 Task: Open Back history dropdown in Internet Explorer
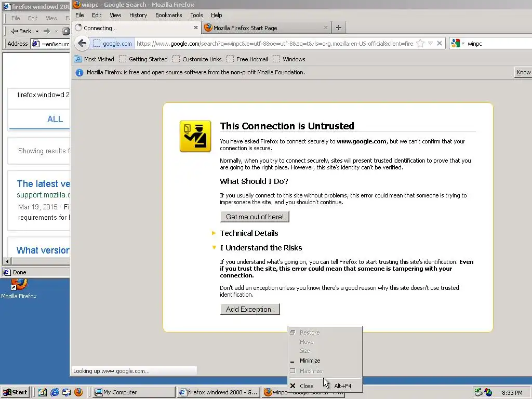point(37,31)
